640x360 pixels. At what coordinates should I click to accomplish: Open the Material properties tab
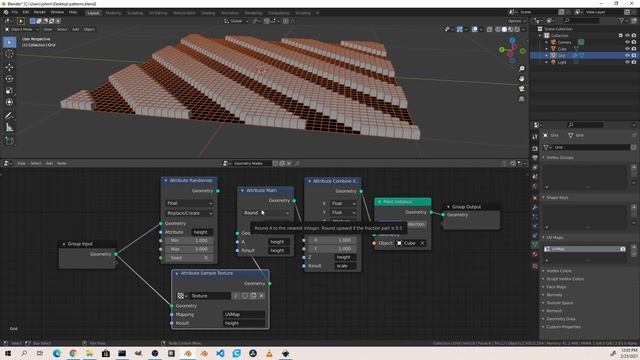coord(535,254)
